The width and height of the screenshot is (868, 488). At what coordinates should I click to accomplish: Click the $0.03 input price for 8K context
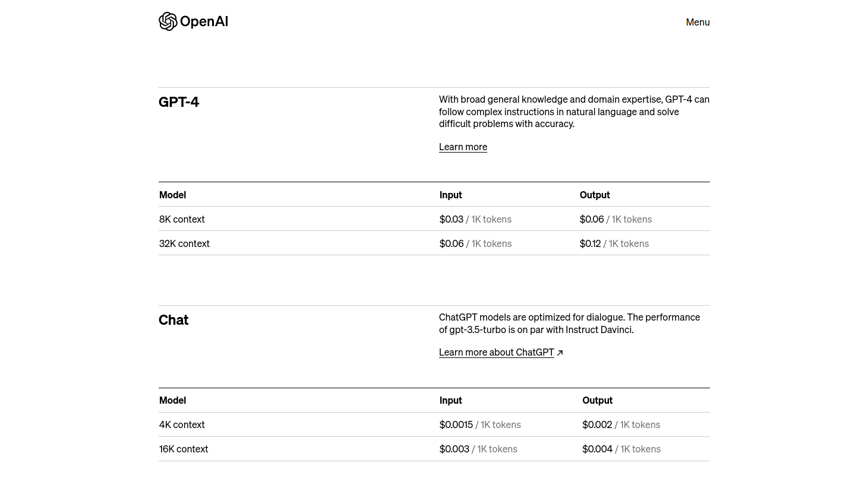pyautogui.click(x=452, y=219)
